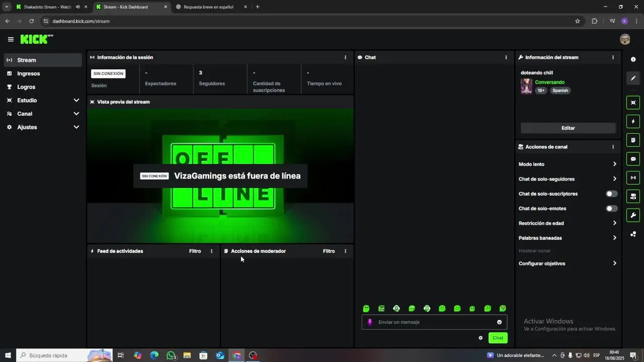This screenshot has width=644, height=362.
Task: Select Stream in the left sidebar
Action: pyautogui.click(x=43, y=60)
